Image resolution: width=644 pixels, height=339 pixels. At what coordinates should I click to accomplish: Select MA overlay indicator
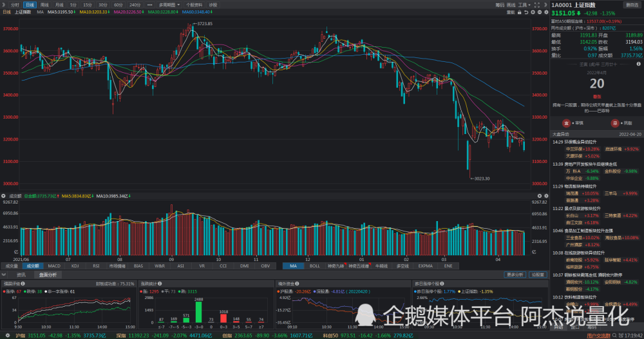coord(293,266)
